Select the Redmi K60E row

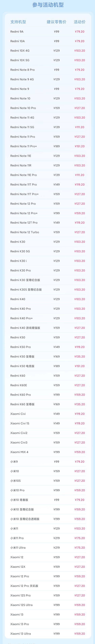tap(48, 385)
